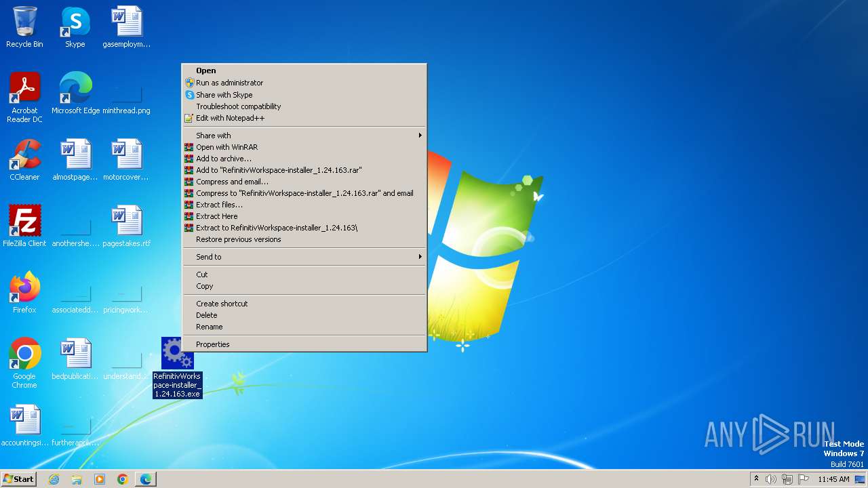
Task: Open Microsoft Edge from the taskbar
Action: pos(146,479)
